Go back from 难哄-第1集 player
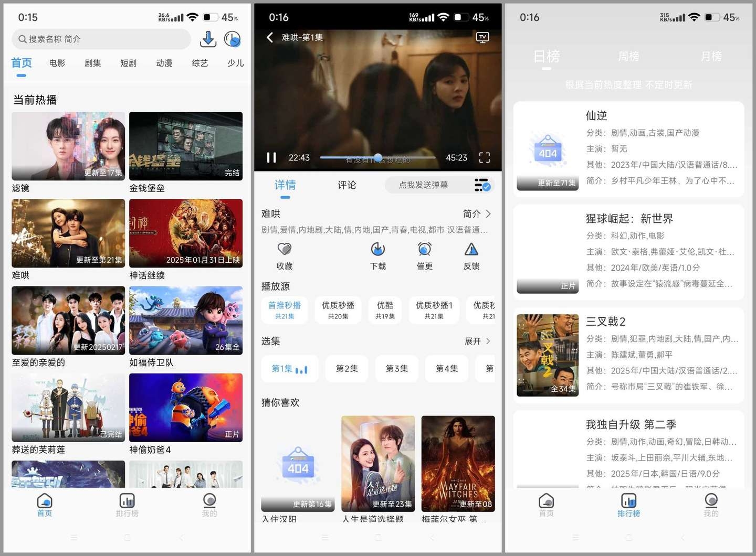 270,37
